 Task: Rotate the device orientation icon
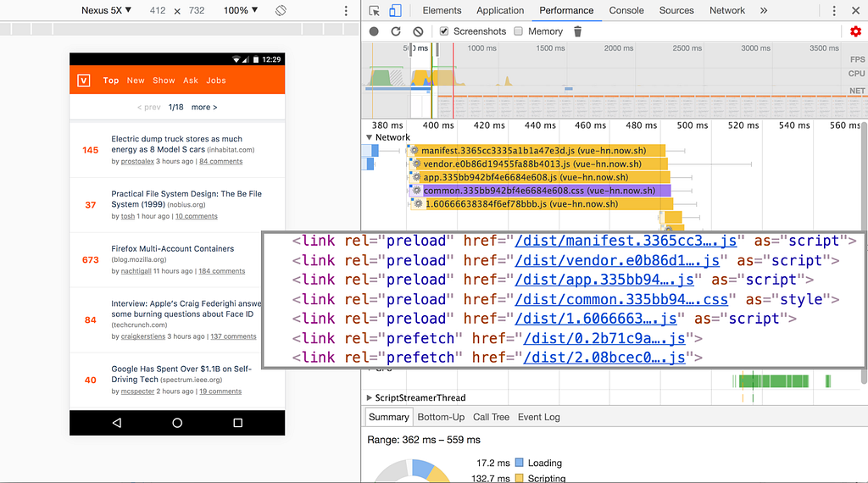coord(281,10)
